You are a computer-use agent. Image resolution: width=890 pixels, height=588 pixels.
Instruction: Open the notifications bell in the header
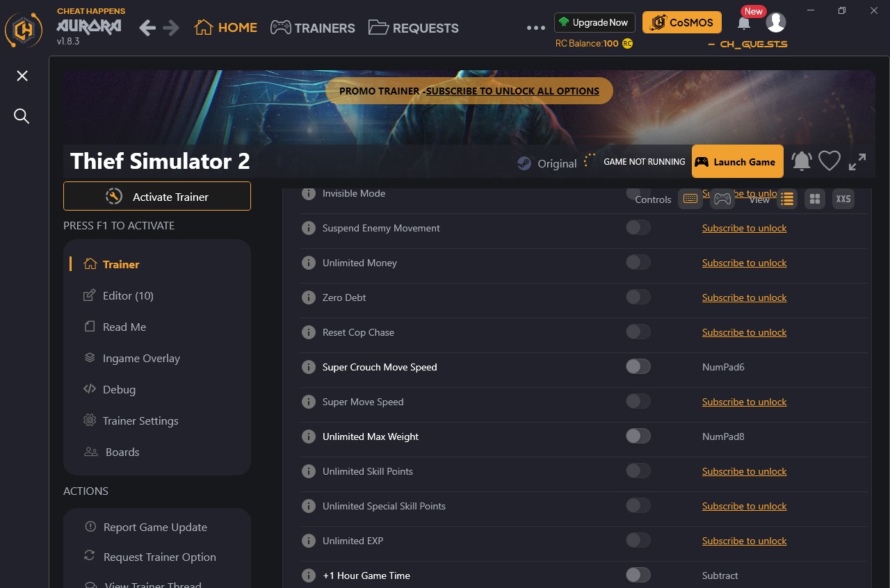pos(743,23)
